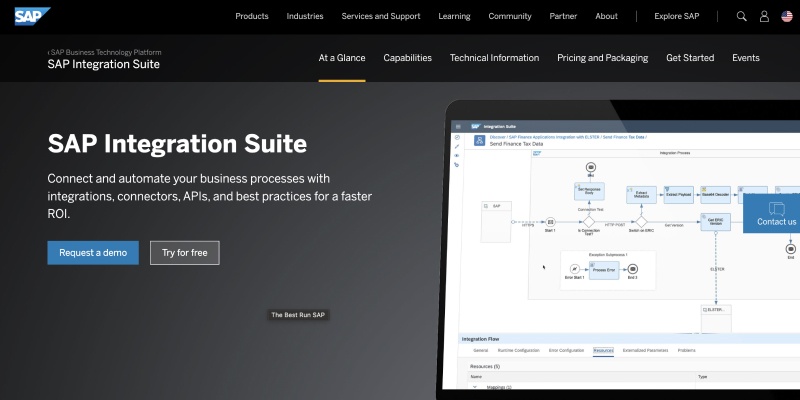Click Explore SAP link
The width and height of the screenshot is (800, 400).
coord(677,16)
